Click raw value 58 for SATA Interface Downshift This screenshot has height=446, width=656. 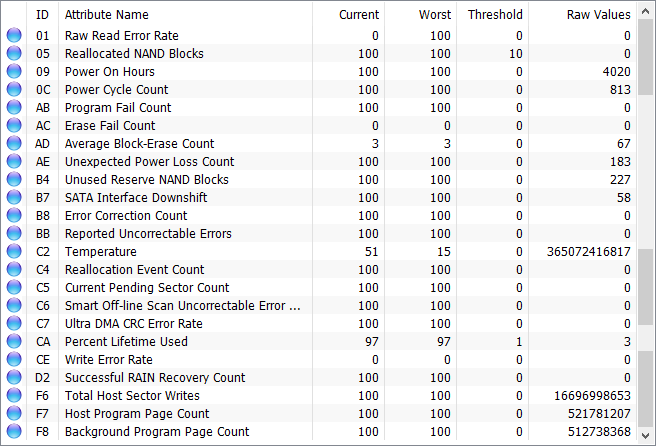click(x=623, y=197)
